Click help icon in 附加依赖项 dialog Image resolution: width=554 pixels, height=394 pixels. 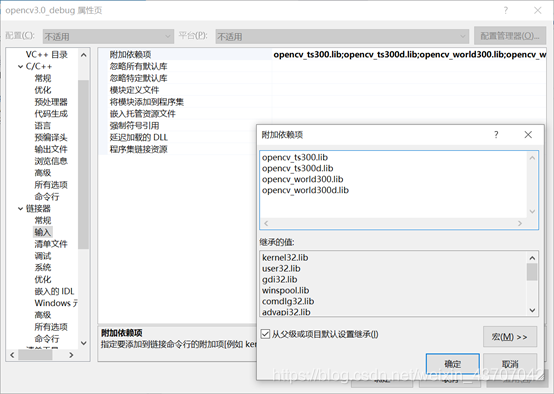point(496,134)
